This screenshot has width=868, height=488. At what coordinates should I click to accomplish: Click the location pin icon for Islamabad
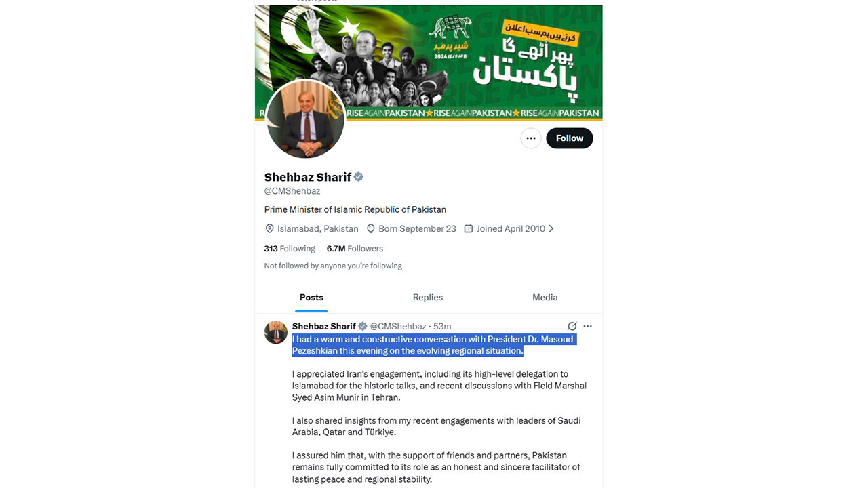(x=269, y=229)
